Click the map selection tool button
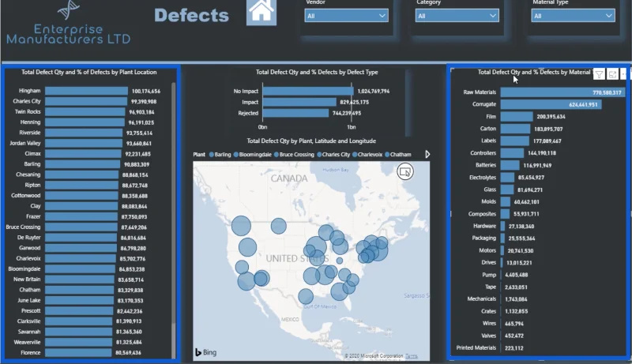Screen dimensions: 632x364 point(405,172)
